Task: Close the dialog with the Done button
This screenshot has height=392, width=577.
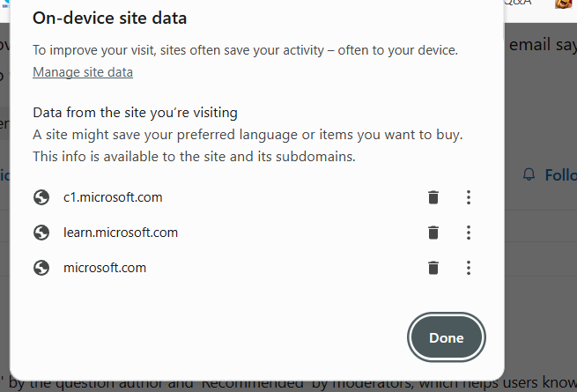Action: pyautogui.click(x=447, y=337)
